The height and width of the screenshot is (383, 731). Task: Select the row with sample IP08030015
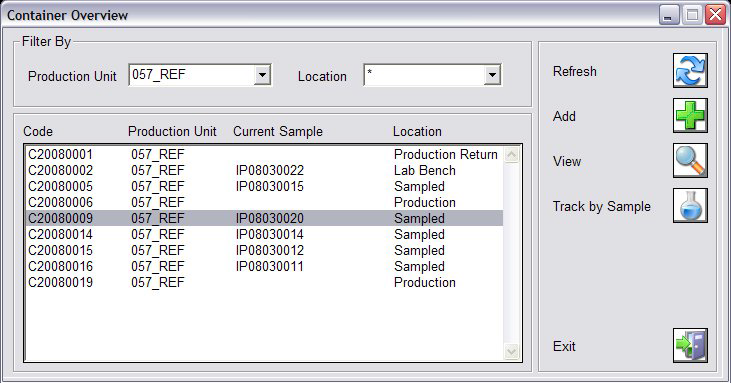[x=264, y=186]
